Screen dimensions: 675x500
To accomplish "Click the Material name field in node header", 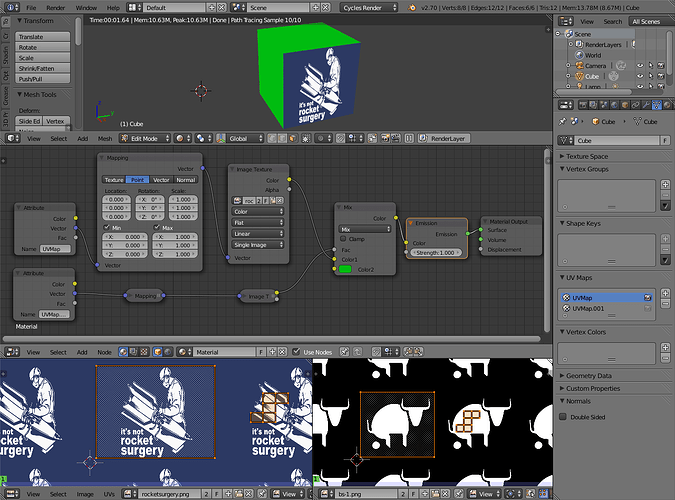I will click(x=224, y=352).
